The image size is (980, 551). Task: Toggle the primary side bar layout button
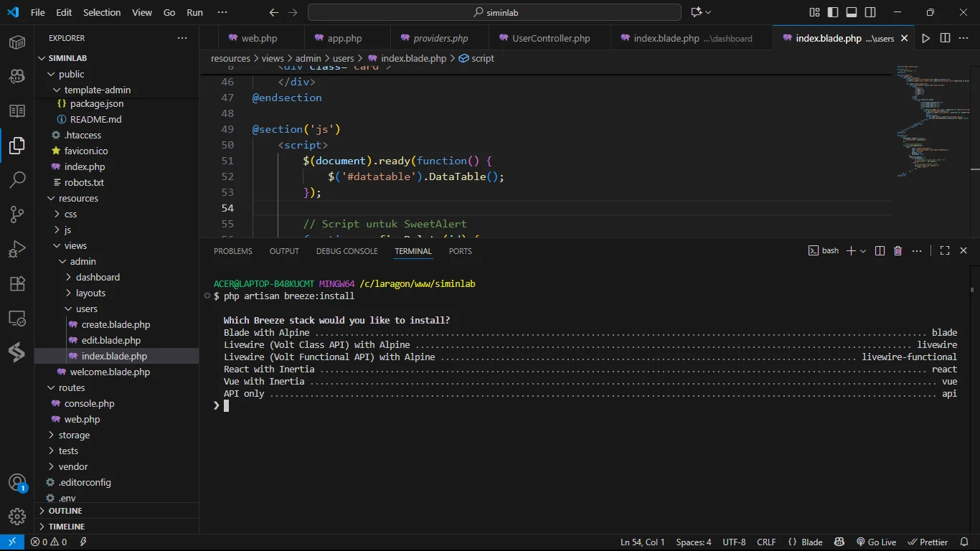833,12
